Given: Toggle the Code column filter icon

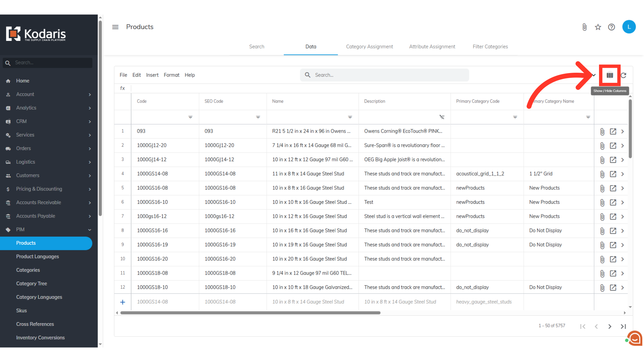Looking at the screenshot, I should tap(190, 117).
